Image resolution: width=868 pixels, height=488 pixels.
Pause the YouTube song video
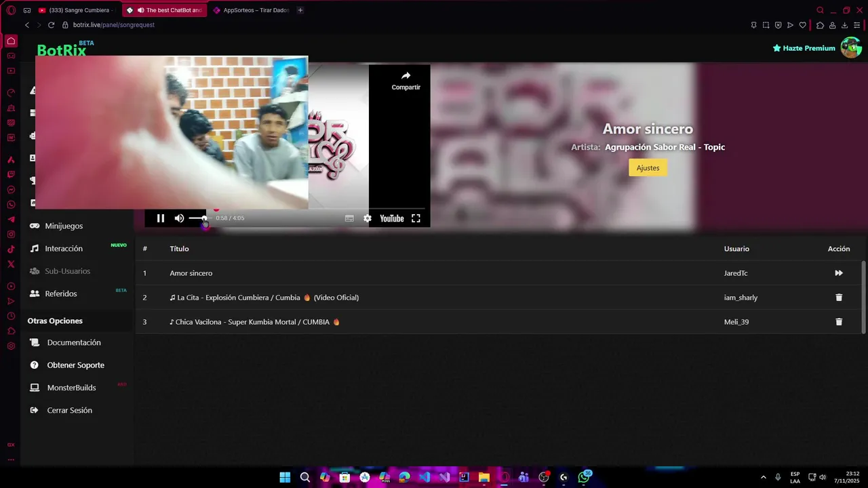pyautogui.click(x=161, y=218)
